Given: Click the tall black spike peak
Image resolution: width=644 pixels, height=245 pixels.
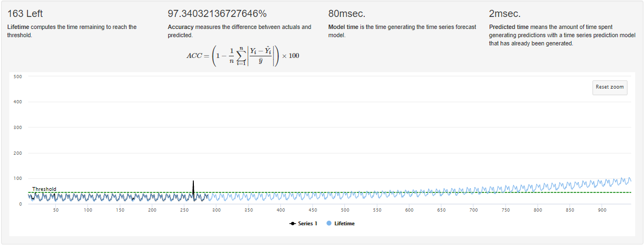Looking at the screenshot, I should [x=193, y=182].
